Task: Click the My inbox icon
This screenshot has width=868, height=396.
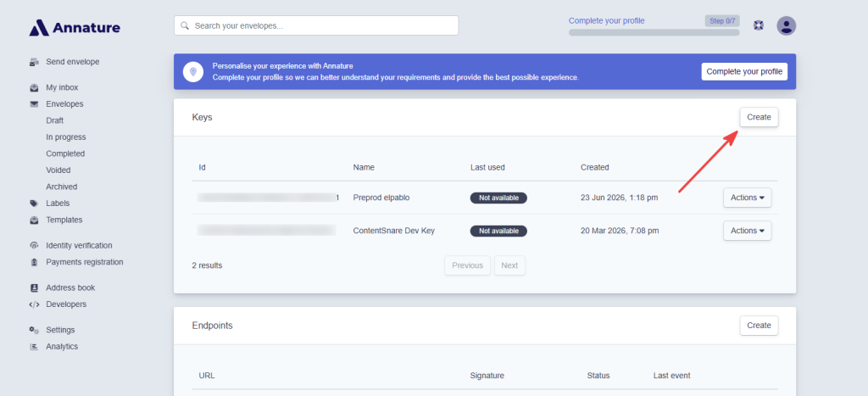Action: coord(34,87)
